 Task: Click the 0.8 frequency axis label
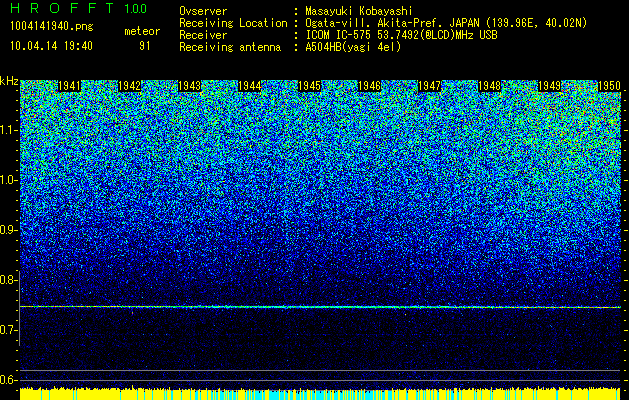click(8, 280)
